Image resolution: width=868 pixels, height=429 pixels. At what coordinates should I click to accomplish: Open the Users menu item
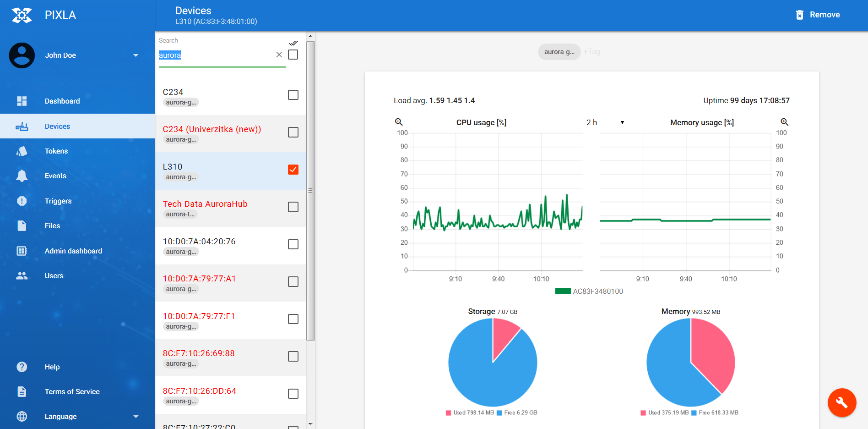[77, 275]
